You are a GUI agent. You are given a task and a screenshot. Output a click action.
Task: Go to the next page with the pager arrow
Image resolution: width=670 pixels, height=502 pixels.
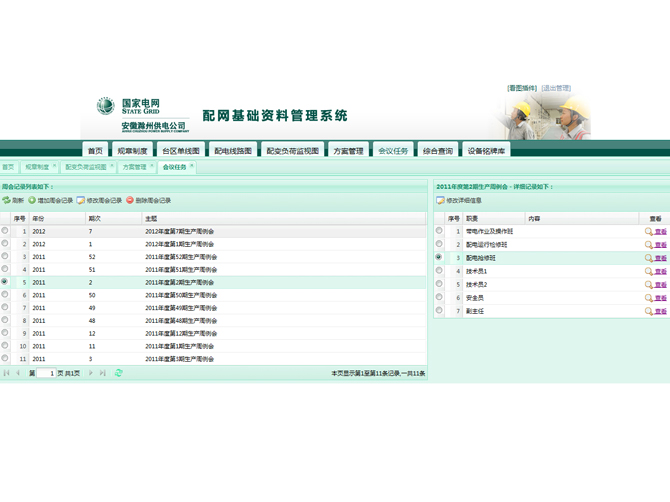91,373
